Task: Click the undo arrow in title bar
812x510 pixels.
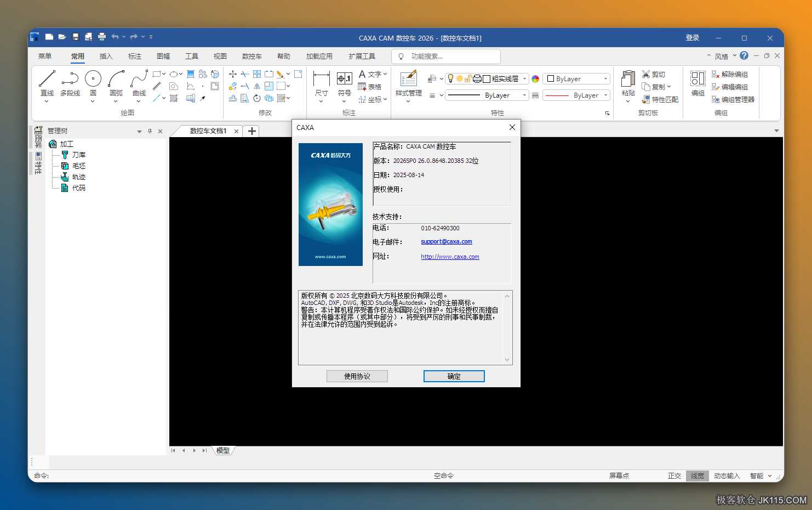Action: (x=115, y=37)
